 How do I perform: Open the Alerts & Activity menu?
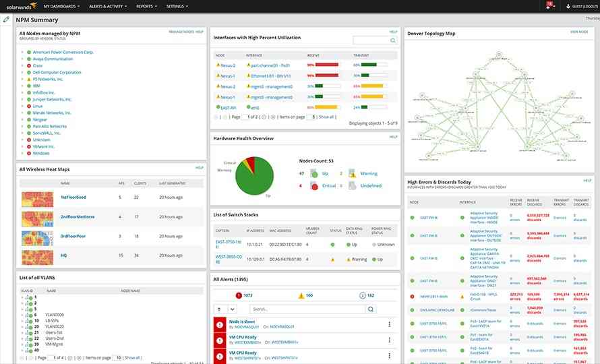[107, 6]
